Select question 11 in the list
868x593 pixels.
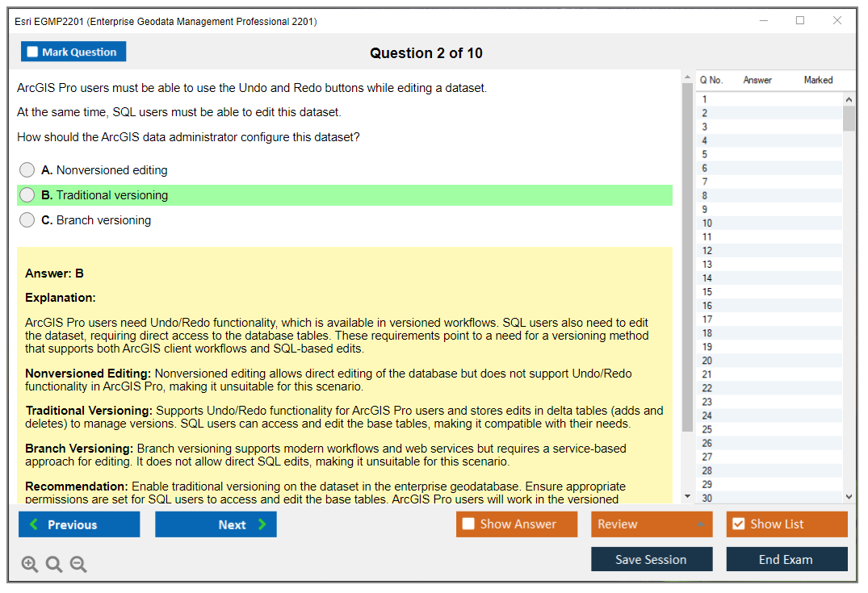[x=769, y=236]
